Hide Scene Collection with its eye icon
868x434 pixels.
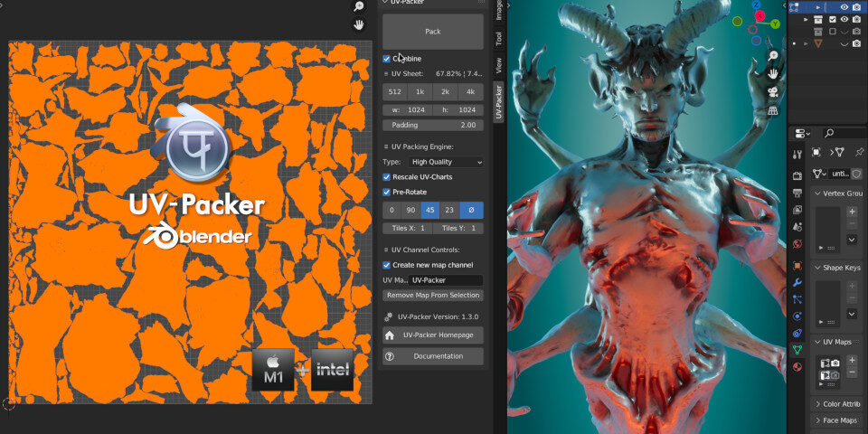(844, 6)
